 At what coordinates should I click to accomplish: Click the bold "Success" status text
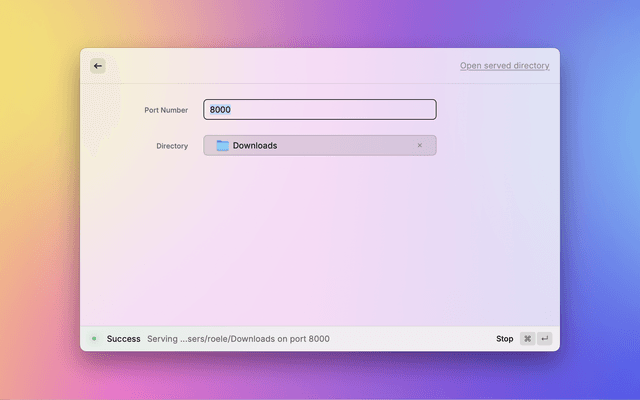tap(123, 339)
